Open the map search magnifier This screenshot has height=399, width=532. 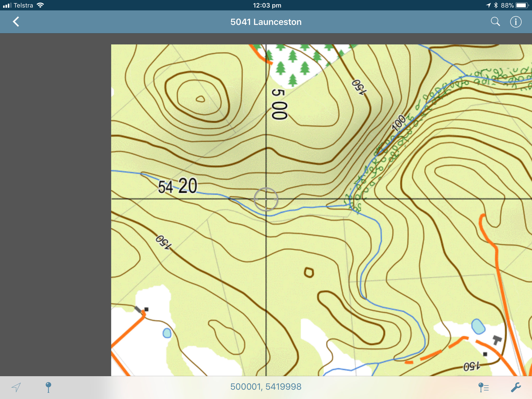495,22
